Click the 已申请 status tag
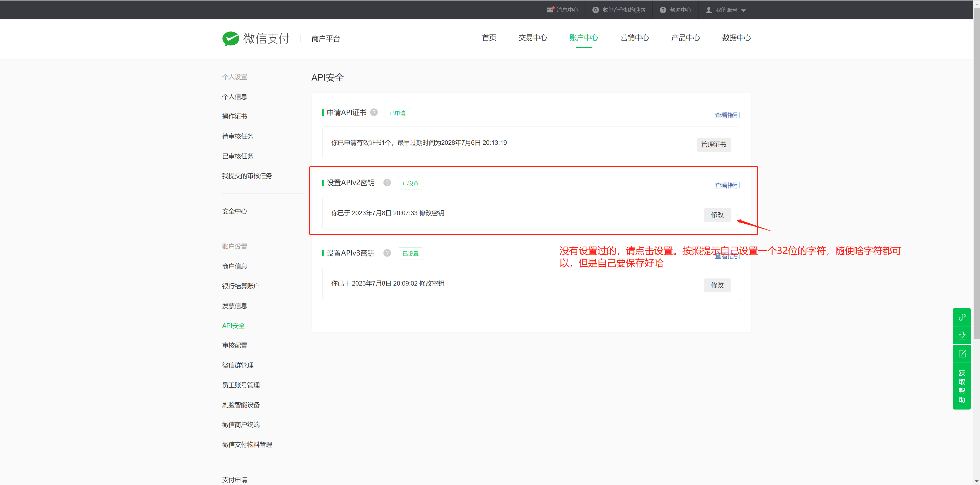This screenshot has width=980, height=485. pos(397,113)
